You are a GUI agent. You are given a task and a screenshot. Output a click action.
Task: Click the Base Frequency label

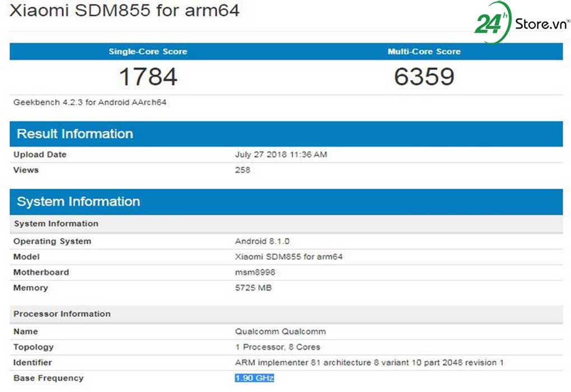tap(49, 379)
